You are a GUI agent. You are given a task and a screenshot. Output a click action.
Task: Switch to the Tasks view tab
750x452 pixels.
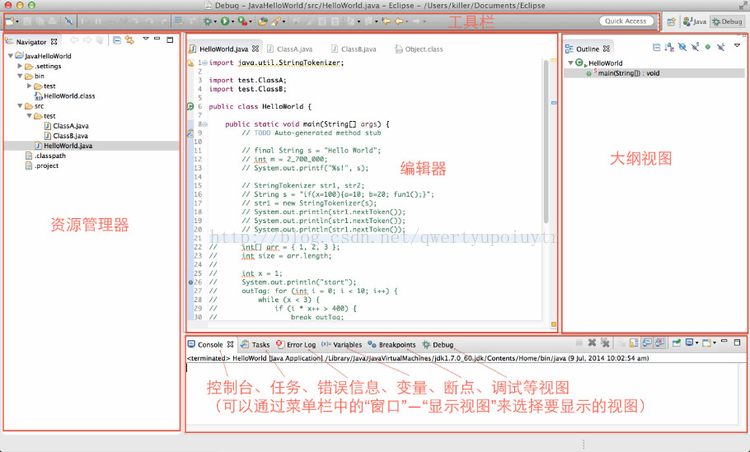point(256,344)
